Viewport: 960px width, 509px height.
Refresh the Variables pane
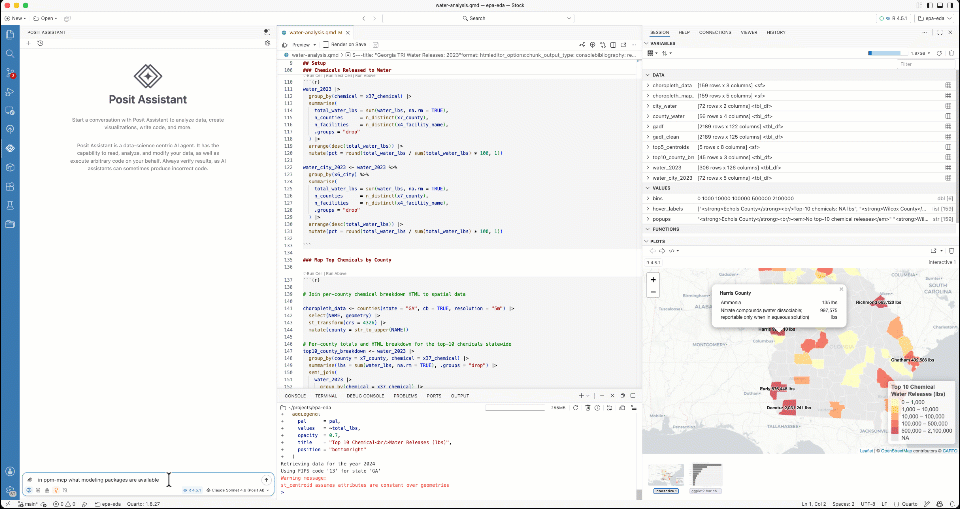939,53
